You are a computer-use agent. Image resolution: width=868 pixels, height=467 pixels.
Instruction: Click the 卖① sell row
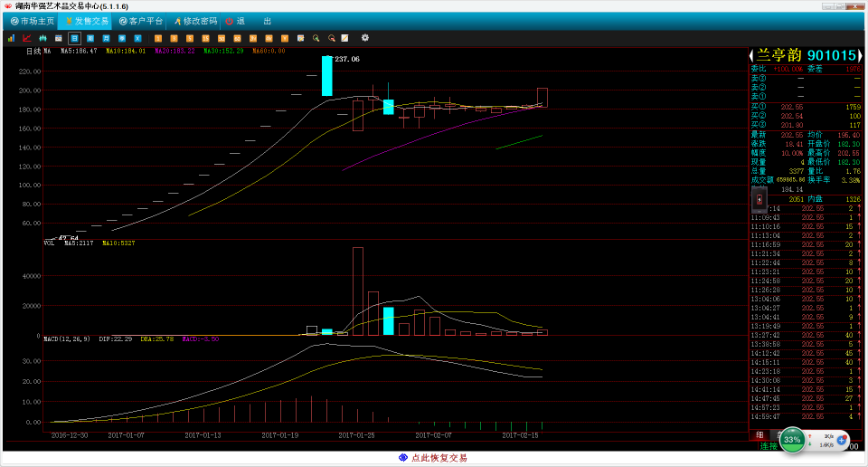[x=806, y=97]
